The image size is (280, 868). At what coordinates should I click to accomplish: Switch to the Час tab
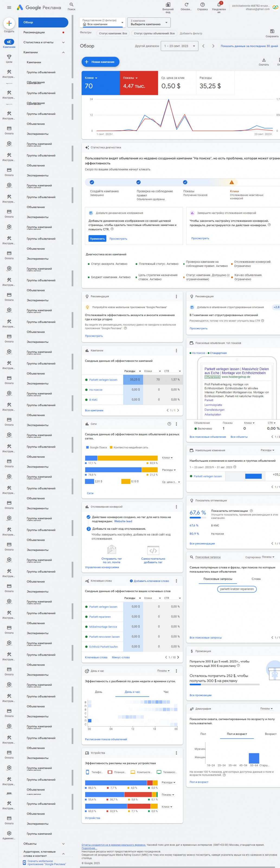pos(166,692)
